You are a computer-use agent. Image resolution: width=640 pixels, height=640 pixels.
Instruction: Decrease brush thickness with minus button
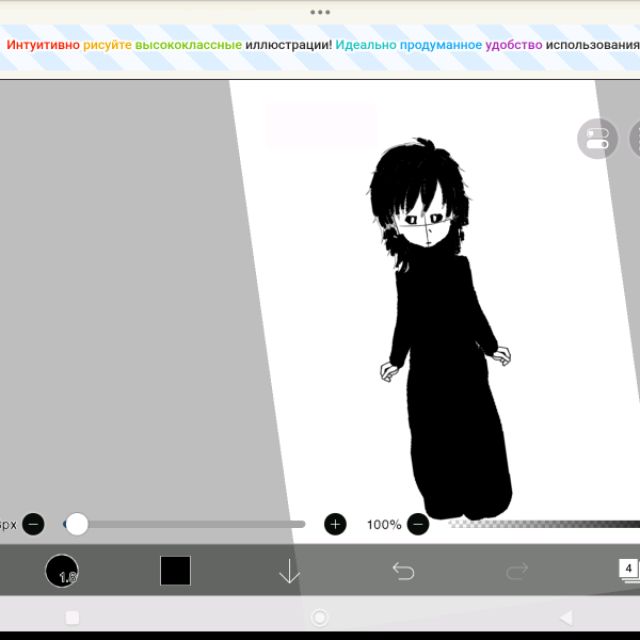click(33, 524)
